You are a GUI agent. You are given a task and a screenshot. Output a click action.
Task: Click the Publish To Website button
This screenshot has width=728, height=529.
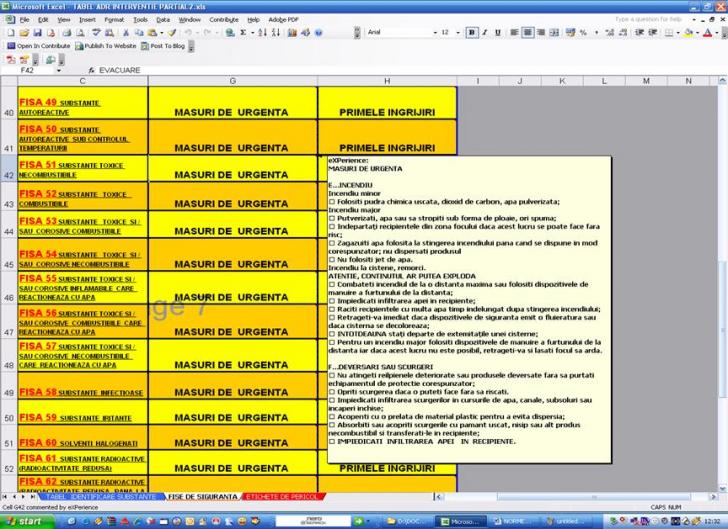106,46
